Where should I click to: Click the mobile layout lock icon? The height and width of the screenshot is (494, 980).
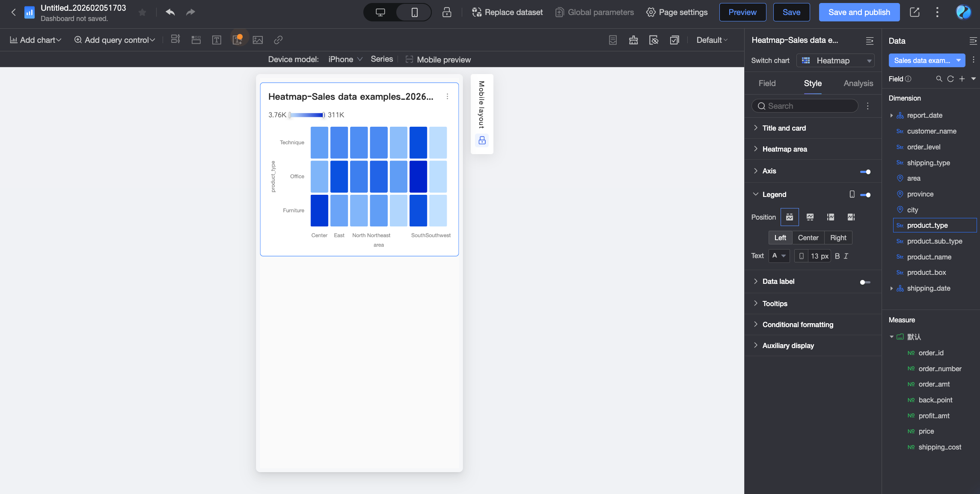pyautogui.click(x=482, y=140)
